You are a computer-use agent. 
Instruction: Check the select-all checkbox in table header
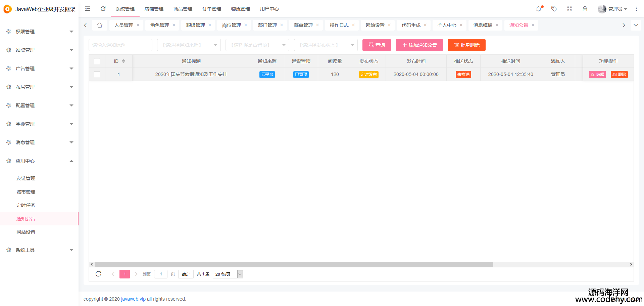97,61
